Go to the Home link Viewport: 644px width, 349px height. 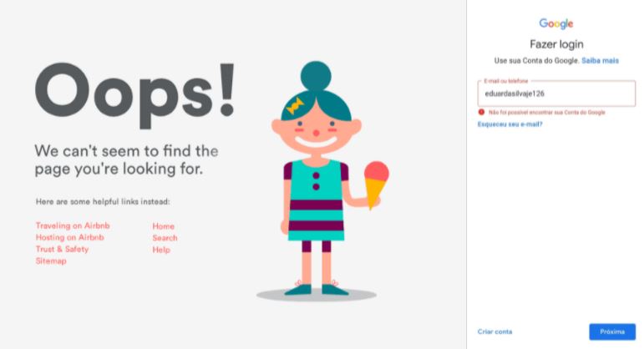(x=164, y=226)
